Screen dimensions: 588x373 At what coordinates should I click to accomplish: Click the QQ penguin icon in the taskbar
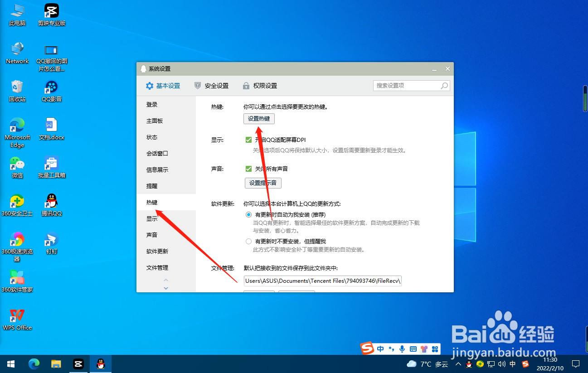click(x=100, y=363)
